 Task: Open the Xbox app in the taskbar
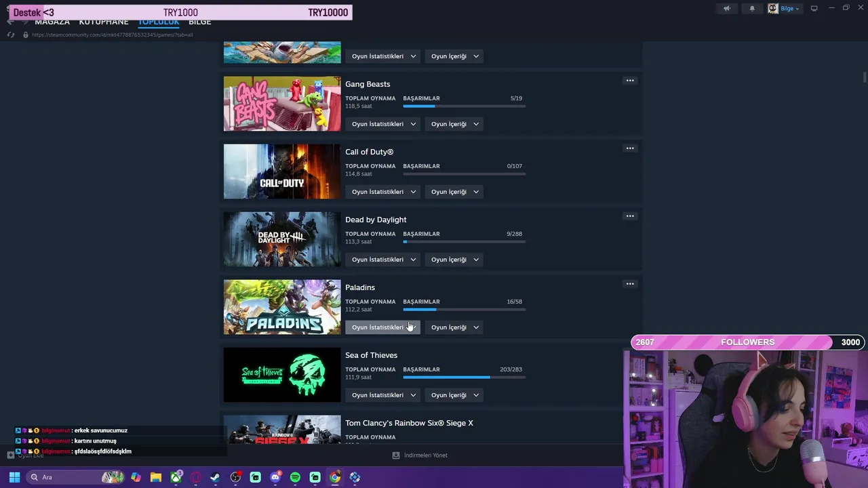(176, 477)
